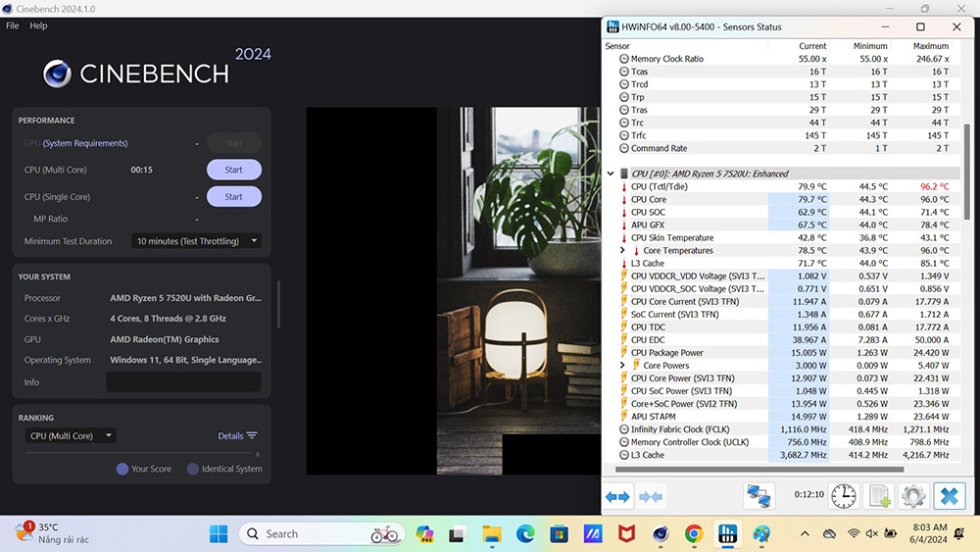
Task: Open Paint from the taskbar
Action: pos(761,534)
